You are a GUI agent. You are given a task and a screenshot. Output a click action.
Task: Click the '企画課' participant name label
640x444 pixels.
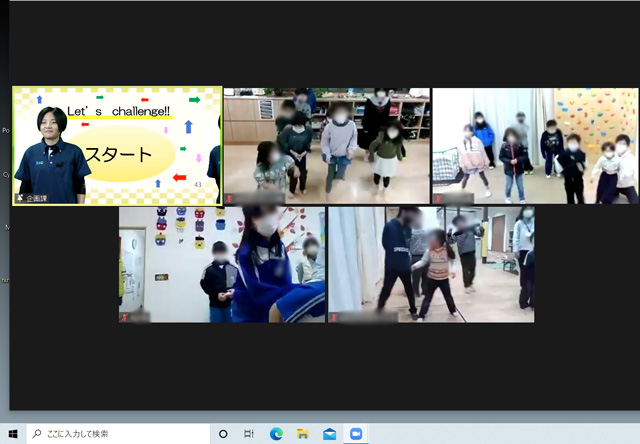[40, 198]
